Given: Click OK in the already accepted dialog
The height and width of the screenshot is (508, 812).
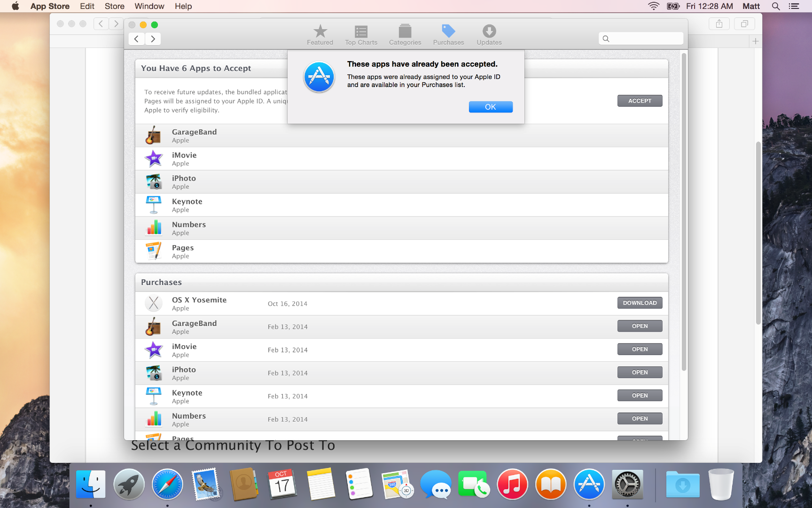Looking at the screenshot, I should click(491, 107).
